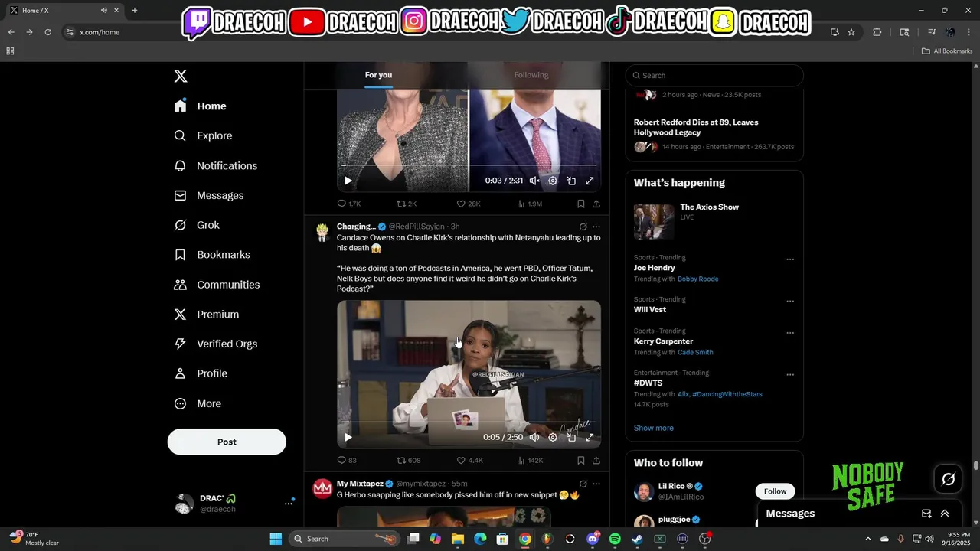Ask Grok about the RedPillSayian post
980x551 pixels.
click(583, 227)
